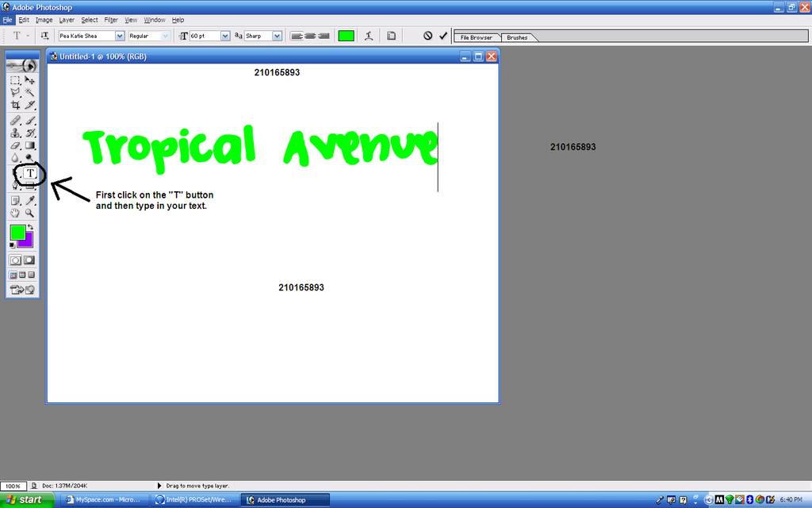Viewport: 812px width, 508px height.
Task: Select the Magic Wand tool
Action: pyautogui.click(x=29, y=92)
